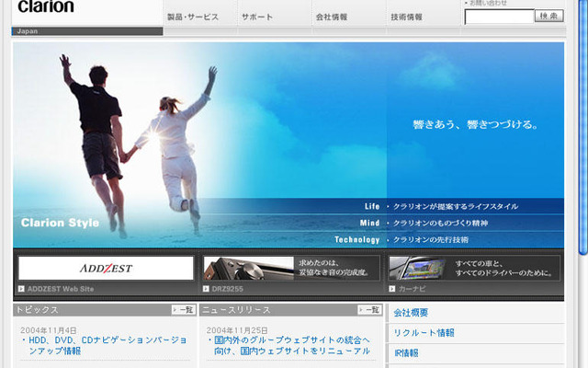Click the 2004年11月4日 date text
The image size is (588, 368).
click(x=49, y=330)
